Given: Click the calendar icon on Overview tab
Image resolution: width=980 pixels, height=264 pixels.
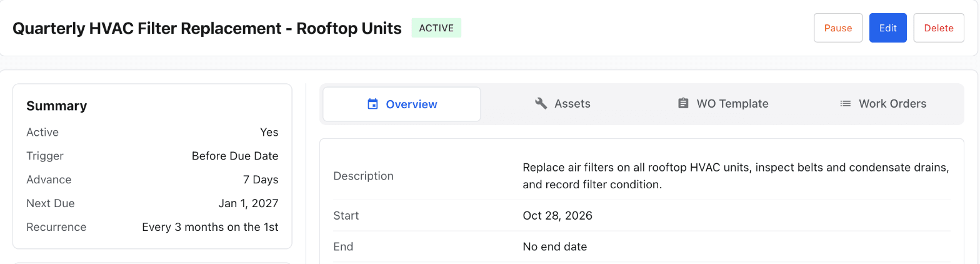Looking at the screenshot, I should click(x=372, y=104).
